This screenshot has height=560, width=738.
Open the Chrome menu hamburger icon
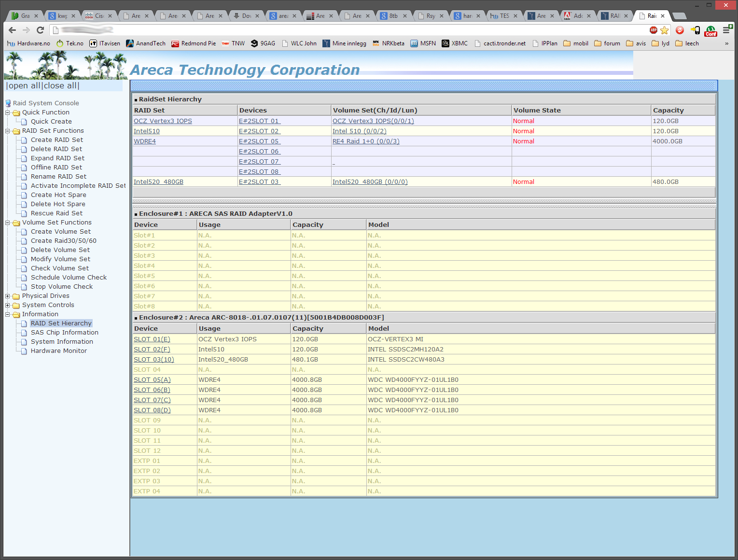[x=726, y=30]
